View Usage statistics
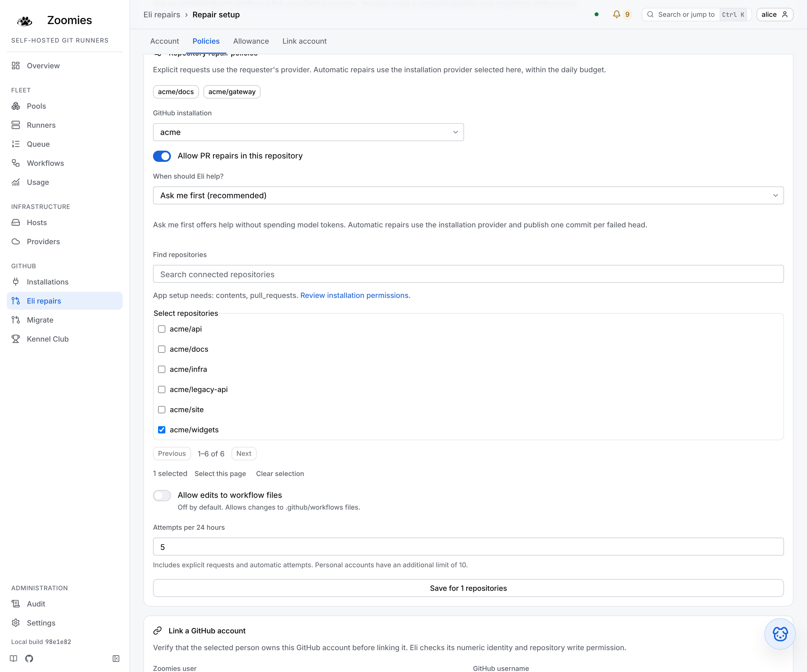This screenshot has height=672, width=807. click(x=64, y=182)
